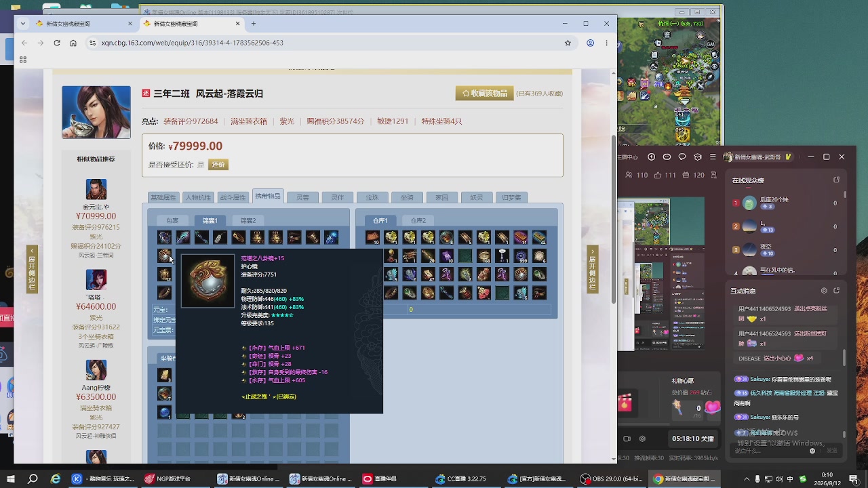Image resolution: width=868 pixels, height=488 pixels.
Task: Click the 仓库1 item with count 10
Action: tap(372, 237)
